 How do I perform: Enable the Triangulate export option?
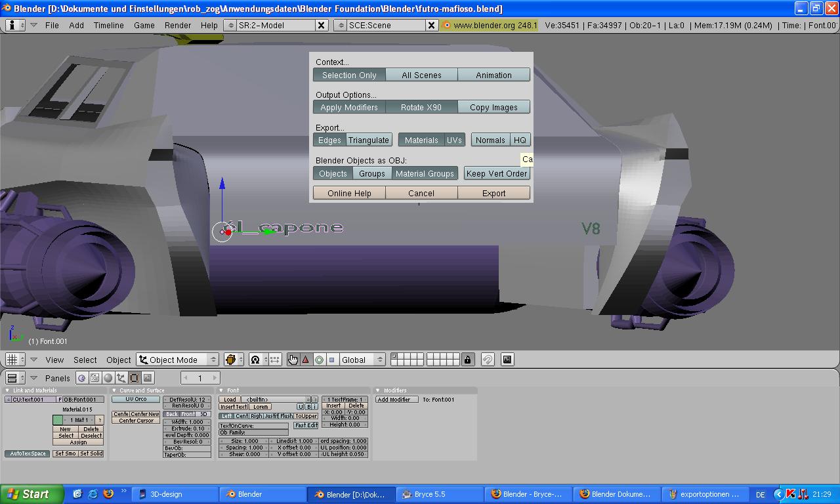368,140
